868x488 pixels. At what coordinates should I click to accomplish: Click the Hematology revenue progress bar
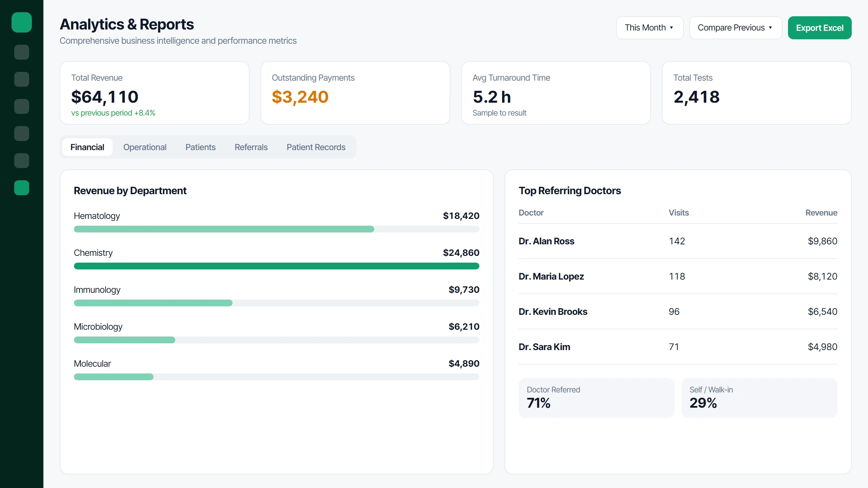[277, 229]
